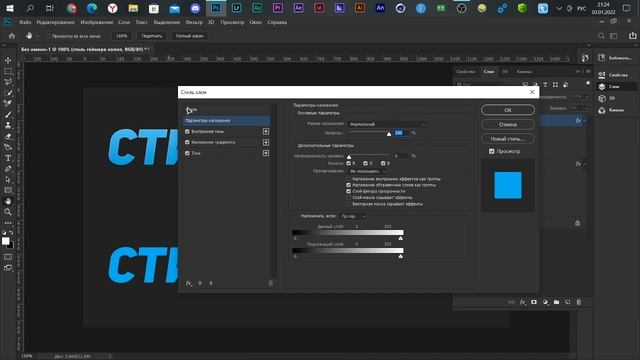Open the 3D panel icon in the right dock
The height and width of the screenshot is (360, 640).
(602, 98)
